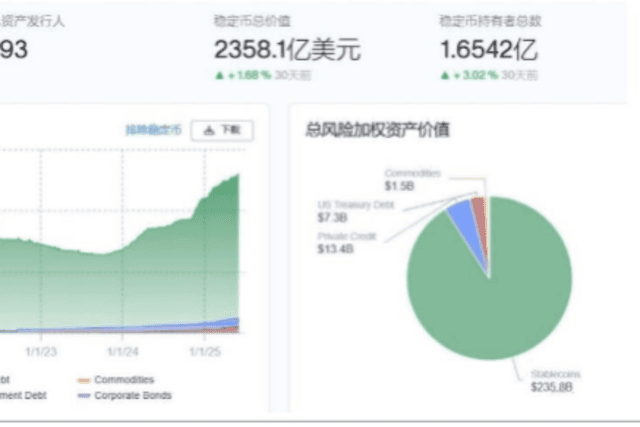This screenshot has width=640, height=427.
Task: Click the download icon inside 下载 button
Action: point(209,131)
